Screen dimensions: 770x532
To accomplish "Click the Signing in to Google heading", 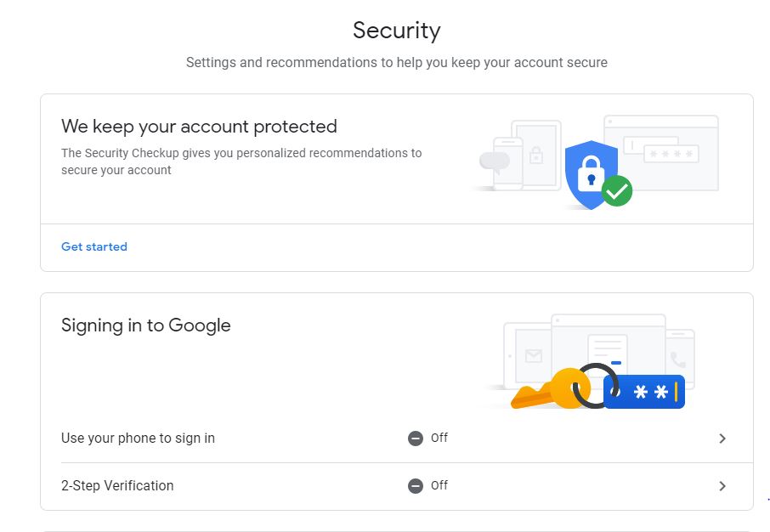I will coord(145,325).
